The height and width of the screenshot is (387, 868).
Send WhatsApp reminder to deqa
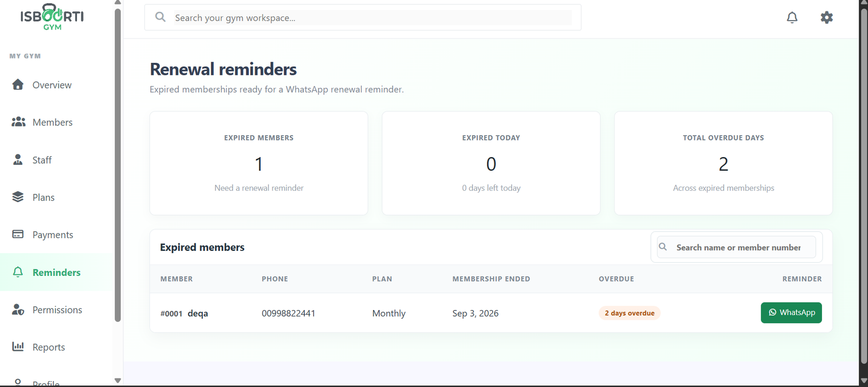coord(791,313)
